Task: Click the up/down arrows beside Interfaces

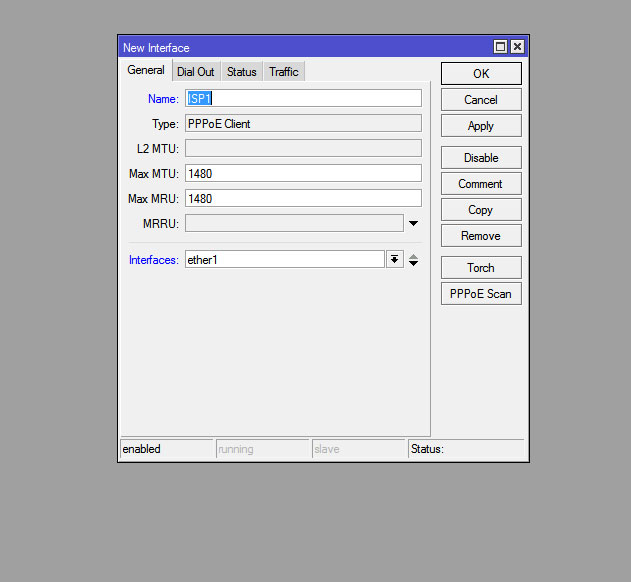Action: pyautogui.click(x=414, y=260)
